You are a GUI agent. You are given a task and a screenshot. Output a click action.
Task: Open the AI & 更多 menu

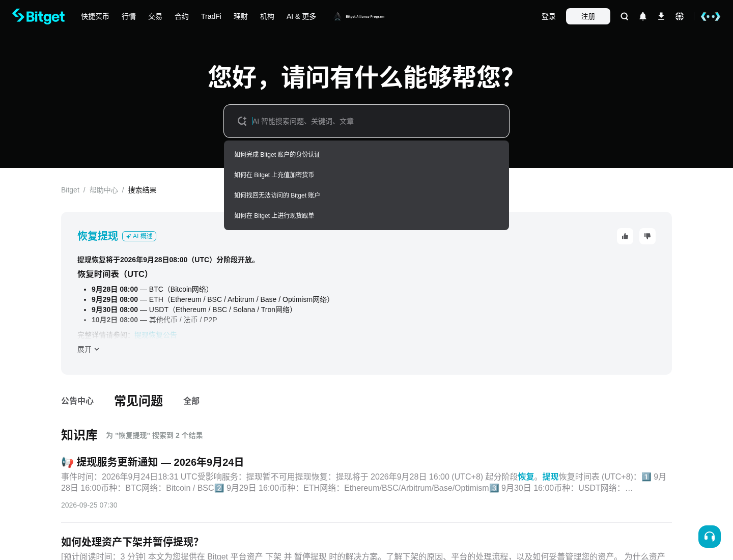click(301, 16)
